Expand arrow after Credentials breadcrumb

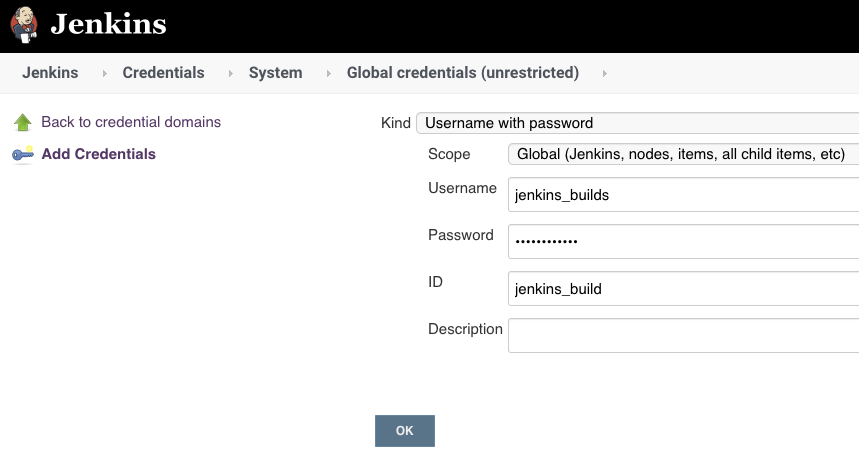coord(230,73)
